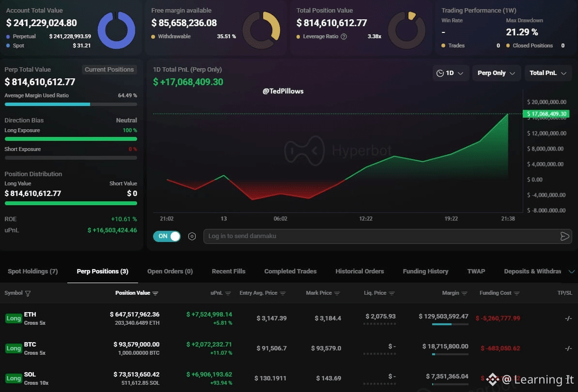Click the send danmaku arrow icon
Image resolution: width=578 pixels, height=392 pixels.
[x=564, y=236]
